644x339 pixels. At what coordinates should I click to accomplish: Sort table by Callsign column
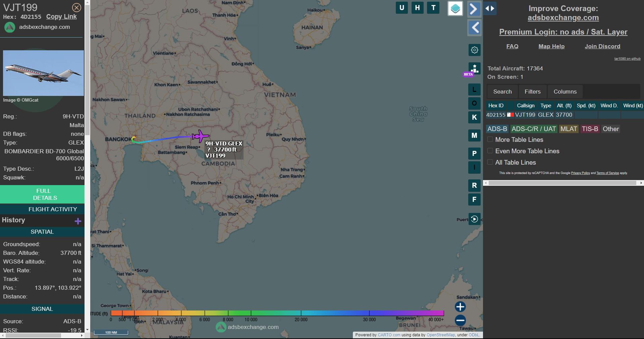pyautogui.click(x=526, y=106)
